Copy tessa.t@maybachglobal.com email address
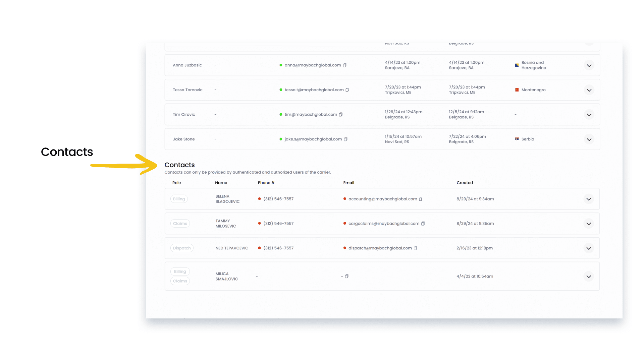The height and width of the screenshot is (362, 644). [347, 90]
